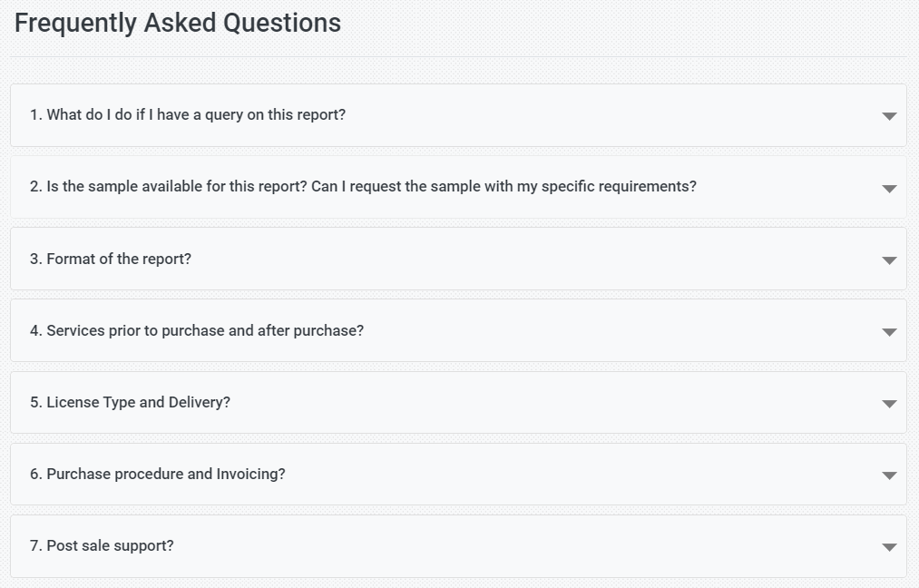
Task: Expand the question on requesting a sample
Action: (363, 187)
